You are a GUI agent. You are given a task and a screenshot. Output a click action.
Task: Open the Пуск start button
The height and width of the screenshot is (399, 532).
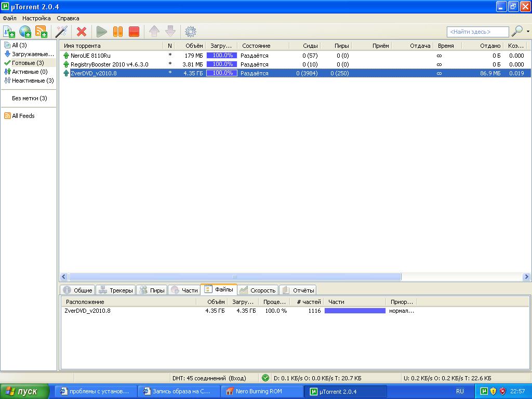pos(24,391)
